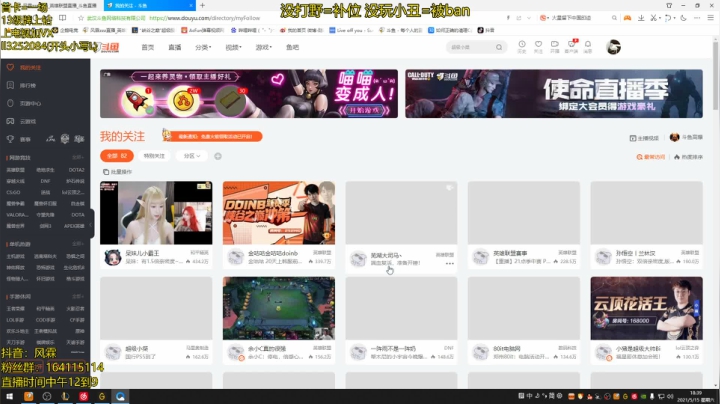Expand 全部 next to 网游竞技

point(78,157)
